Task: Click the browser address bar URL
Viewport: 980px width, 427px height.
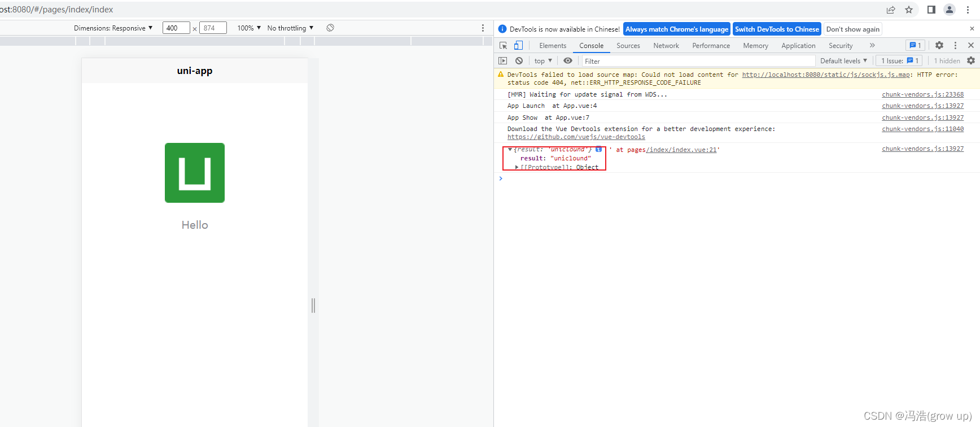Action: coord(56,10)
